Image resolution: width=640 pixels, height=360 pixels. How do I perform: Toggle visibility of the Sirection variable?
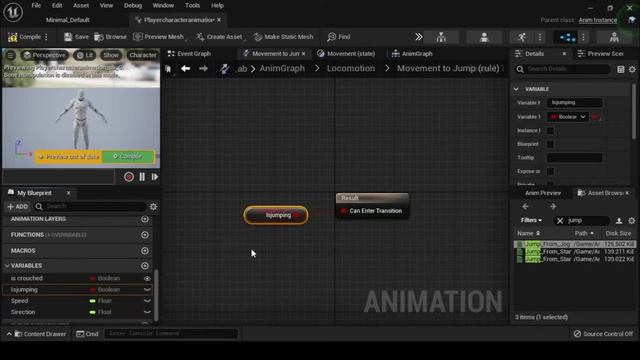(147, 312)
